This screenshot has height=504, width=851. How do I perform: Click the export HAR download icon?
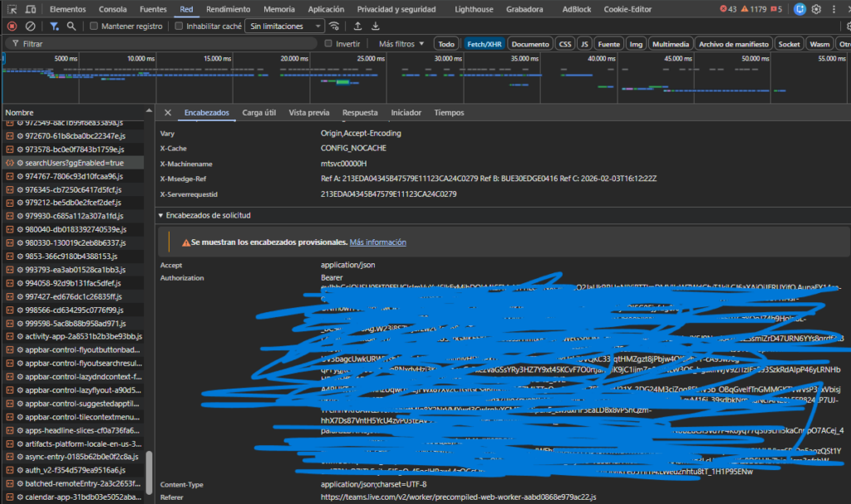point(375,26)
